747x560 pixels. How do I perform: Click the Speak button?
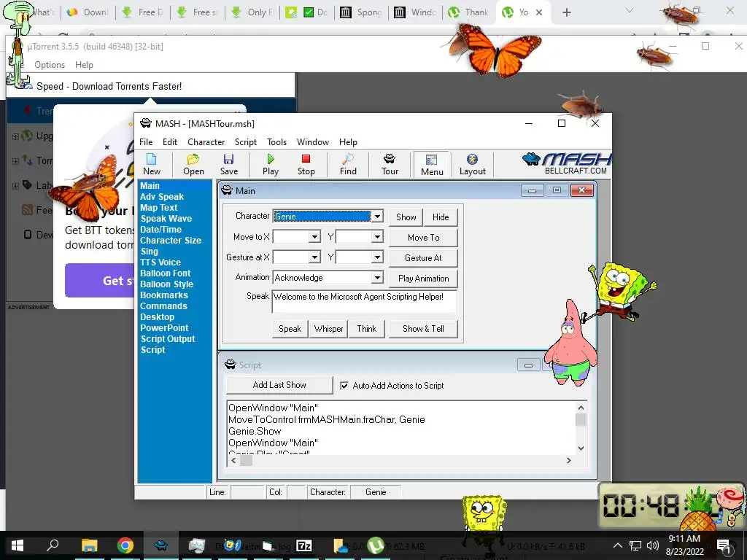[x=290, y=329]
